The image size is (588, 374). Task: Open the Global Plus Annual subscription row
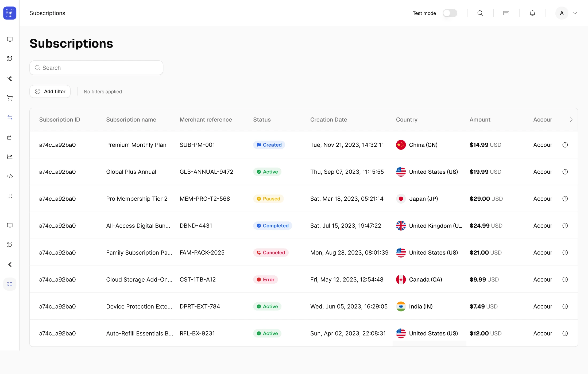click(304, 172)
